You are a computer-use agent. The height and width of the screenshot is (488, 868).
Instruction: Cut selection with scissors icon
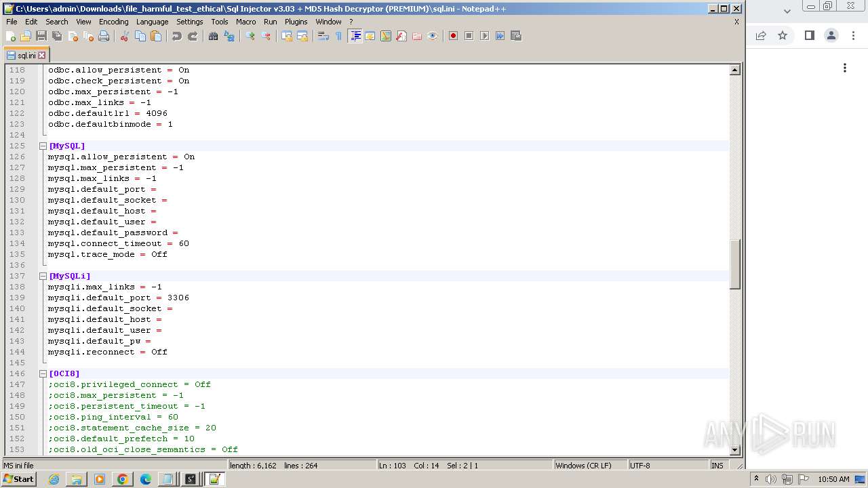[x=125, y=36]
